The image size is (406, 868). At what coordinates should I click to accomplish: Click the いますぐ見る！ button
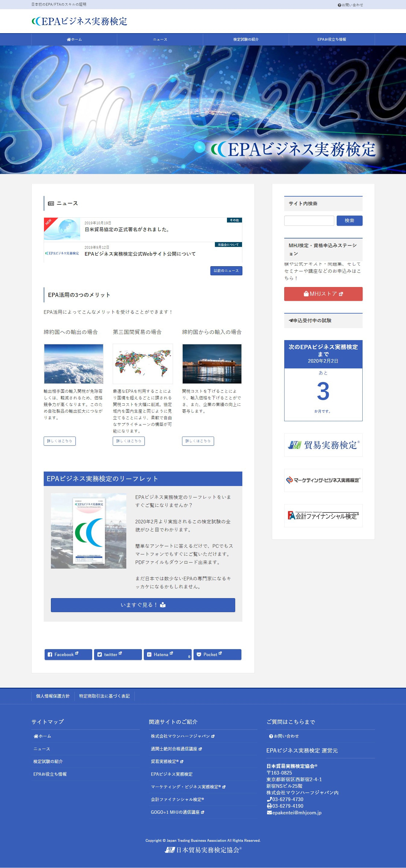tap(143, 605)
